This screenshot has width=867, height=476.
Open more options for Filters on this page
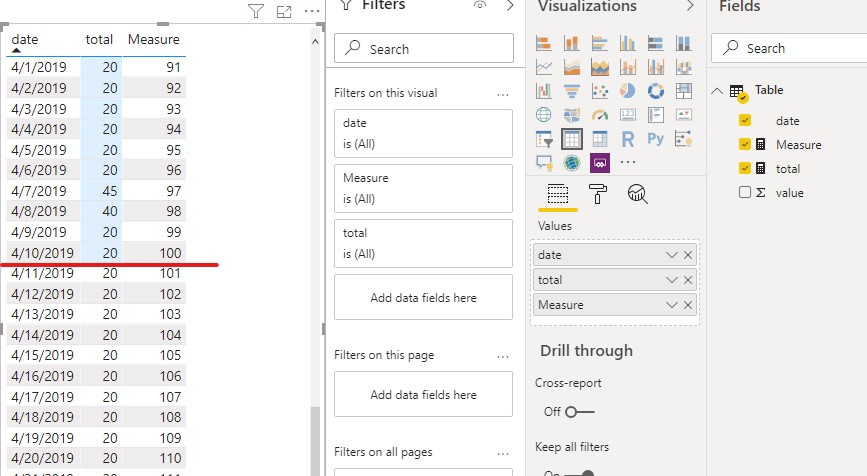point(503,357)
